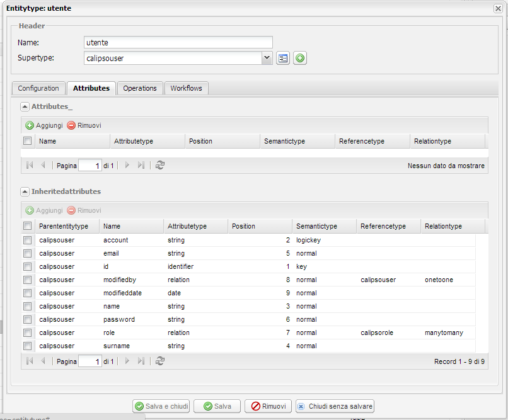Jump to last page of Inheritedattributes
508x420 pixels.
140,361
